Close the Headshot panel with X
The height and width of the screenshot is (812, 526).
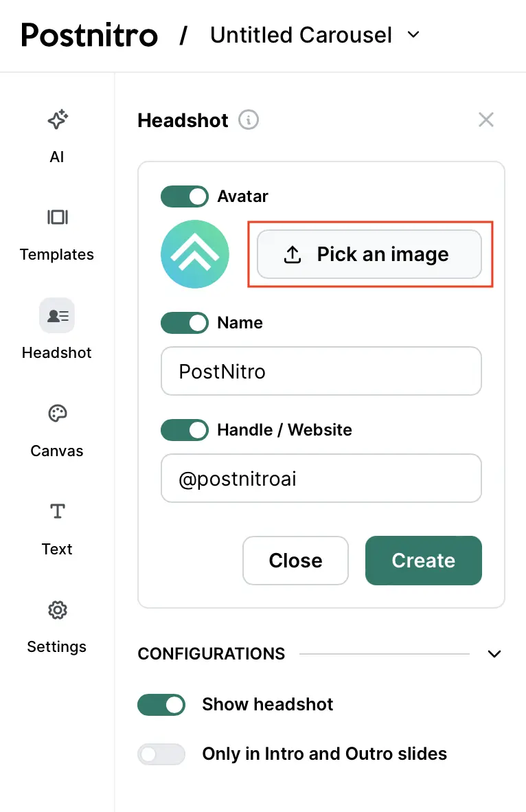click(486, 120)
